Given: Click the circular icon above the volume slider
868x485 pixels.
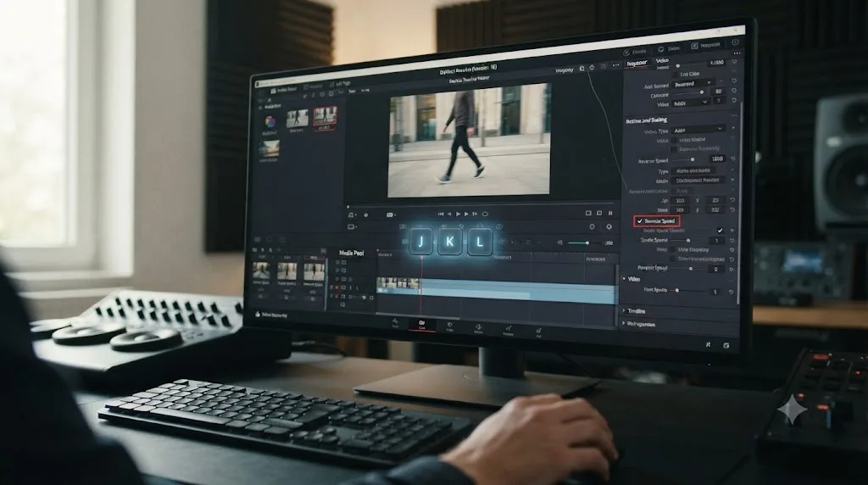Looking at the screenshot, I should coord(592,227).
